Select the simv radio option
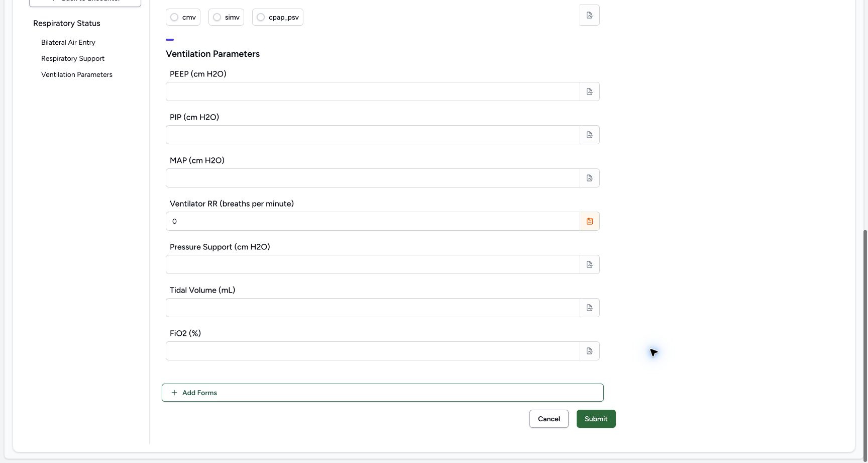This screenshot has width=868, height=463. click(x=217, y=17)
